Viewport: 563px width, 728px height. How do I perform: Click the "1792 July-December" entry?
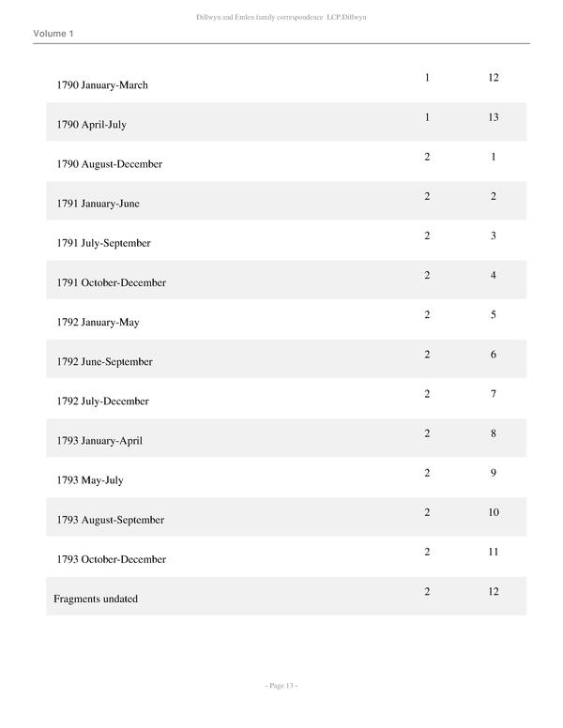[x=102, y=402]
